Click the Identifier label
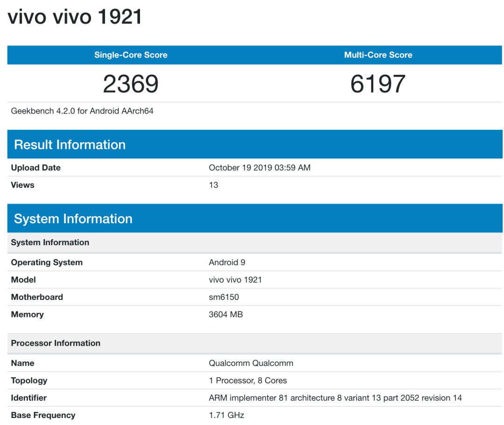This screenshot has width=504, height=425. pos(28,398)
